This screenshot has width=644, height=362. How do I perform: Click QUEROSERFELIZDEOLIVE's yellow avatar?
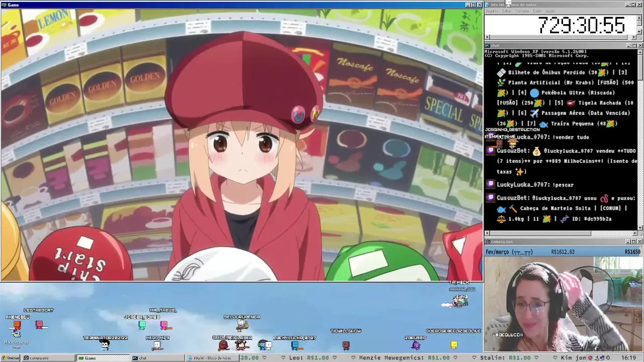click(454, 345)
